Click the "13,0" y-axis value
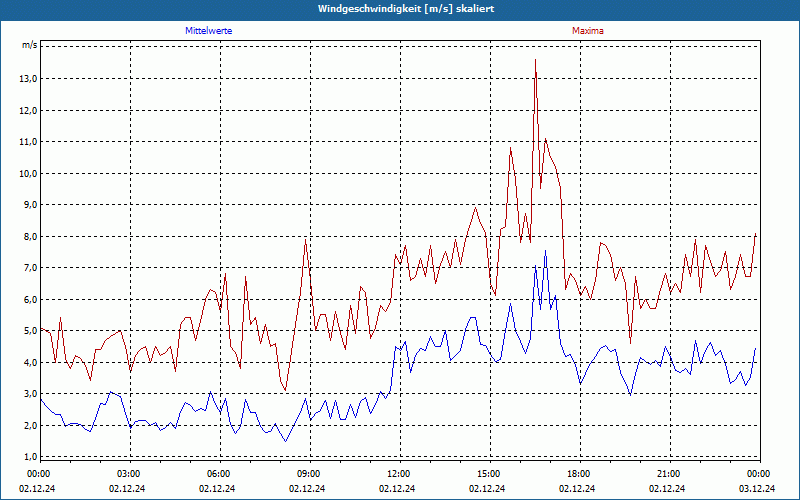 29,79
